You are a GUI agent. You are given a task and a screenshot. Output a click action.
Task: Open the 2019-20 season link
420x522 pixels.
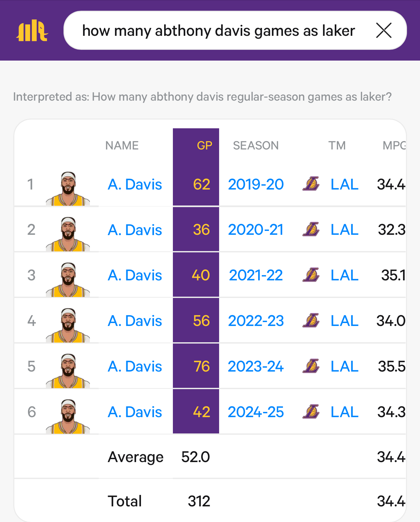coord(256,184)
